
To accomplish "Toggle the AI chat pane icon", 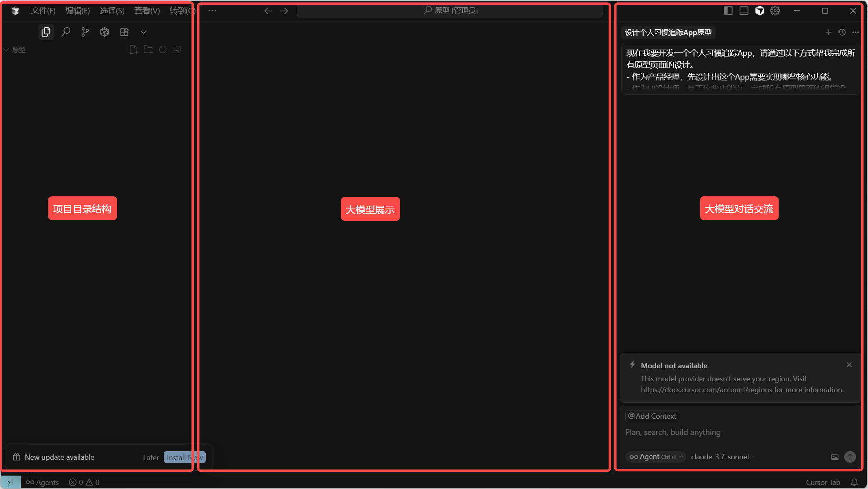I will coord(759,11).
